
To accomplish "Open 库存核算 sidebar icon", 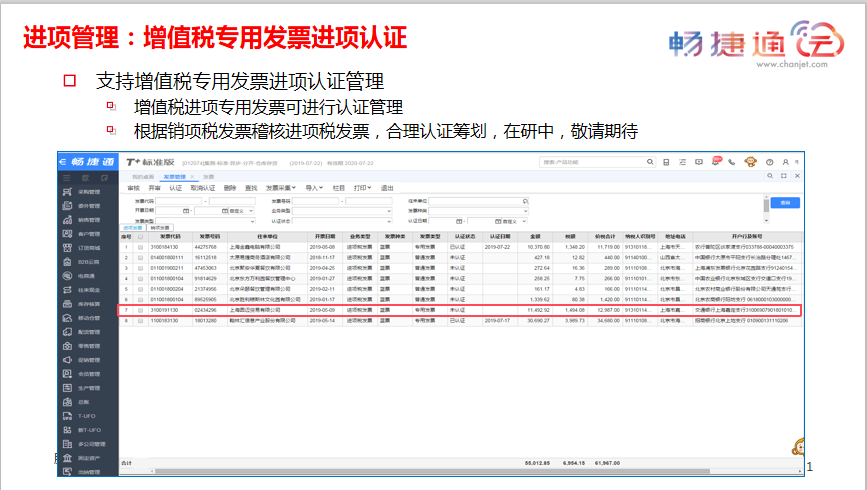I will (x=67, y=304).
